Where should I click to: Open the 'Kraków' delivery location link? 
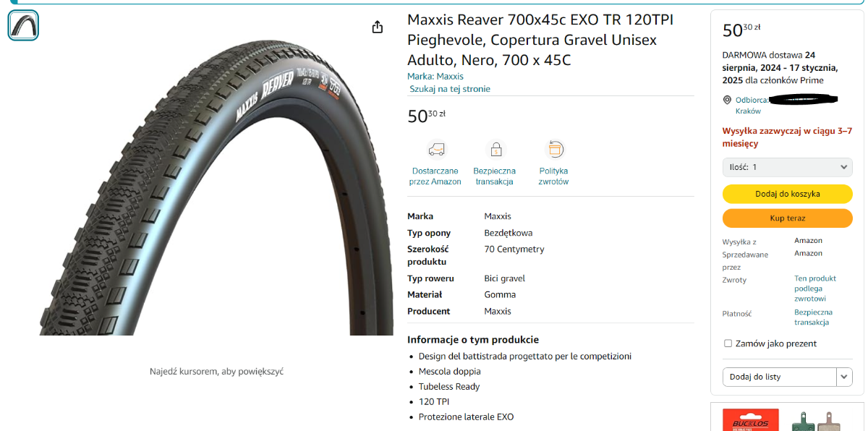pyautogui.click(x=748, y=111)
